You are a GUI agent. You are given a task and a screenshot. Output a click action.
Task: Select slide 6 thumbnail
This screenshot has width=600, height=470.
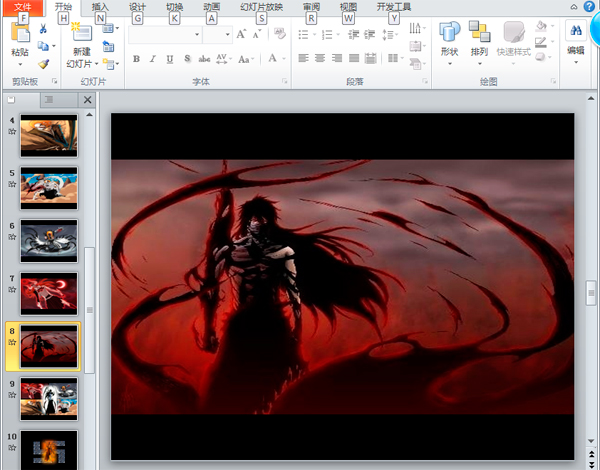tap(49, 241)
